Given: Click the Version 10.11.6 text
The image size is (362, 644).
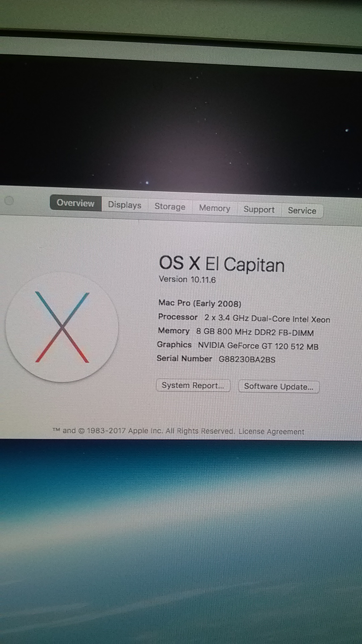Looking at the screenshot, I should [x=187, y=279].
